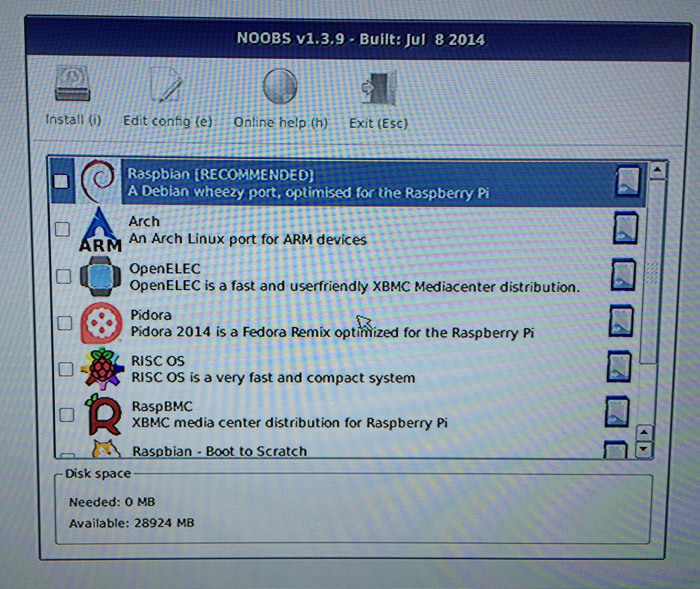Select the OpenELEC logo icon
700x589 pixels.
click(100, 276)
